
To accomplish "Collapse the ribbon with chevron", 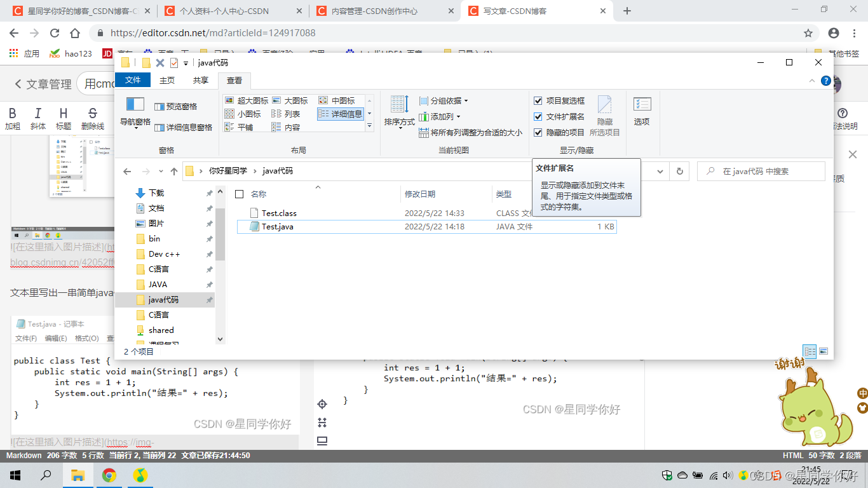I will coord(811,81).
